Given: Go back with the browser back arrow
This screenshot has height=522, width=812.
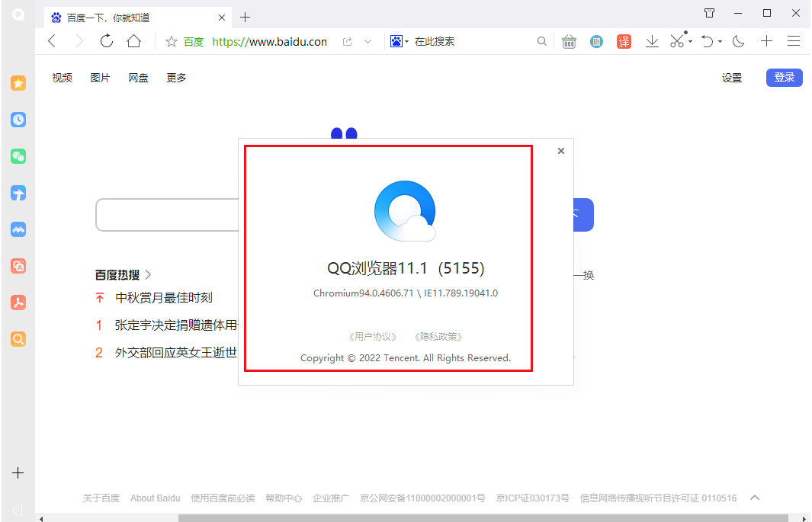Looking at the screenshot, I should point(52,41).
